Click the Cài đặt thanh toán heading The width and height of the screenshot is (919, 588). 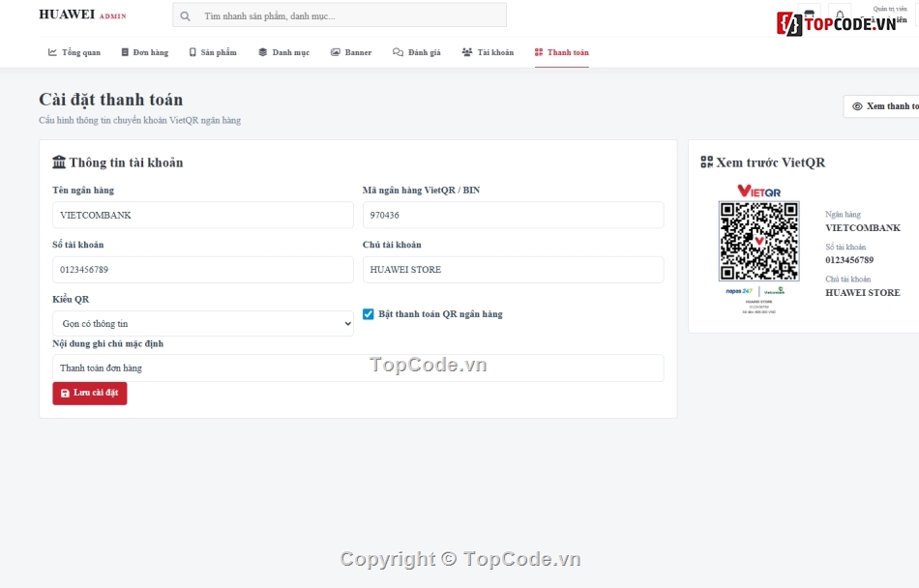tap(111, 100)
